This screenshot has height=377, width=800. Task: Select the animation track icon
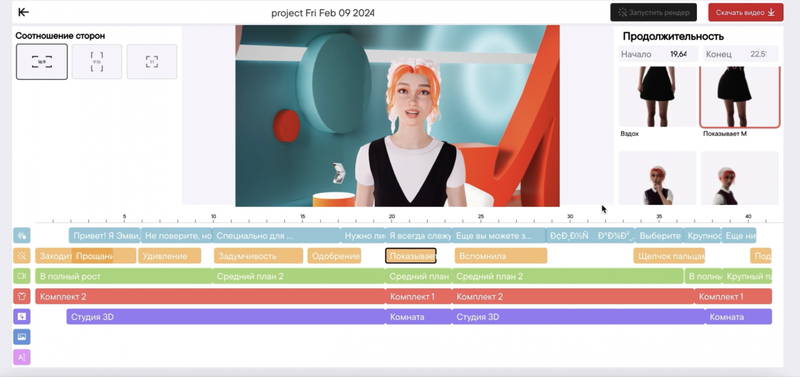[x=21, y=256]
